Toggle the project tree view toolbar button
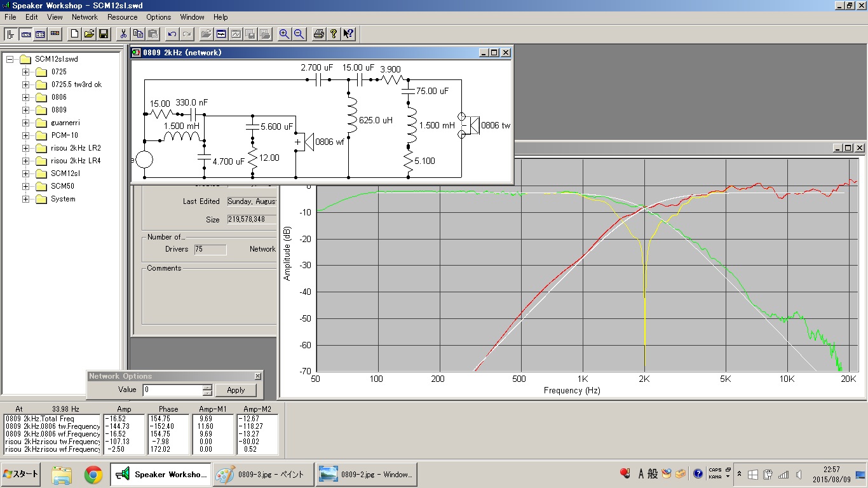Image resolution: width=868 pixels, height=488 pixels. click(11, 34)
